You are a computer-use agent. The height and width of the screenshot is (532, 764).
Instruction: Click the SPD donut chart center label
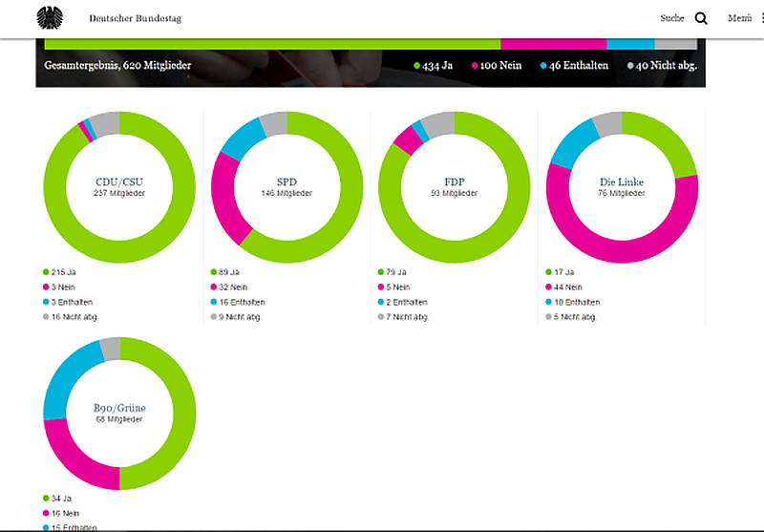pyautogui.click(x=286, y=186)
